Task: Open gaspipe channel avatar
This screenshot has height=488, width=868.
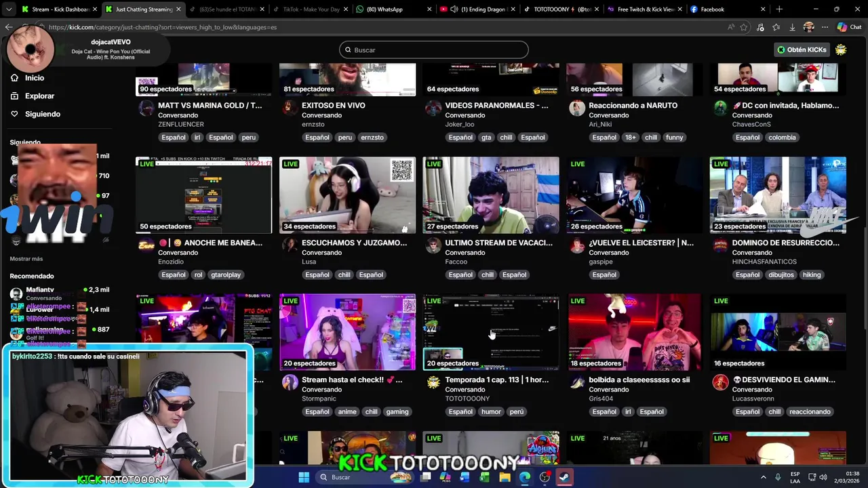Action: pos(577,246)
